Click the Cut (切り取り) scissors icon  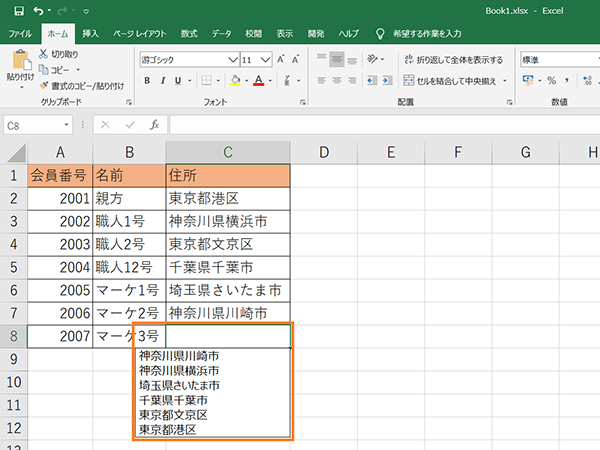coord(43,55)
